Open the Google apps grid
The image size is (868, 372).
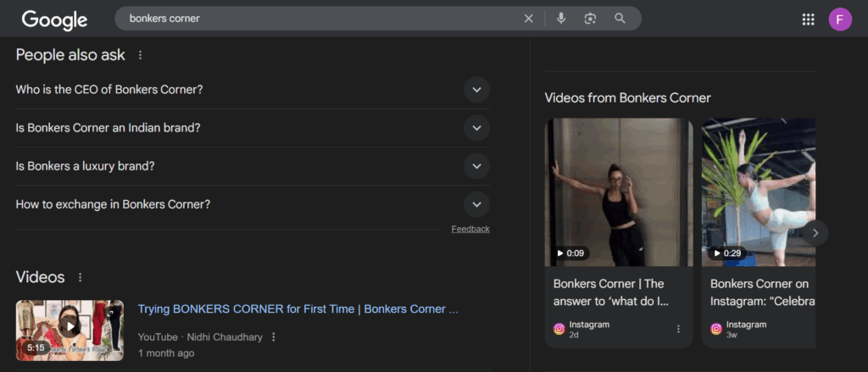(x=808, y=19)
